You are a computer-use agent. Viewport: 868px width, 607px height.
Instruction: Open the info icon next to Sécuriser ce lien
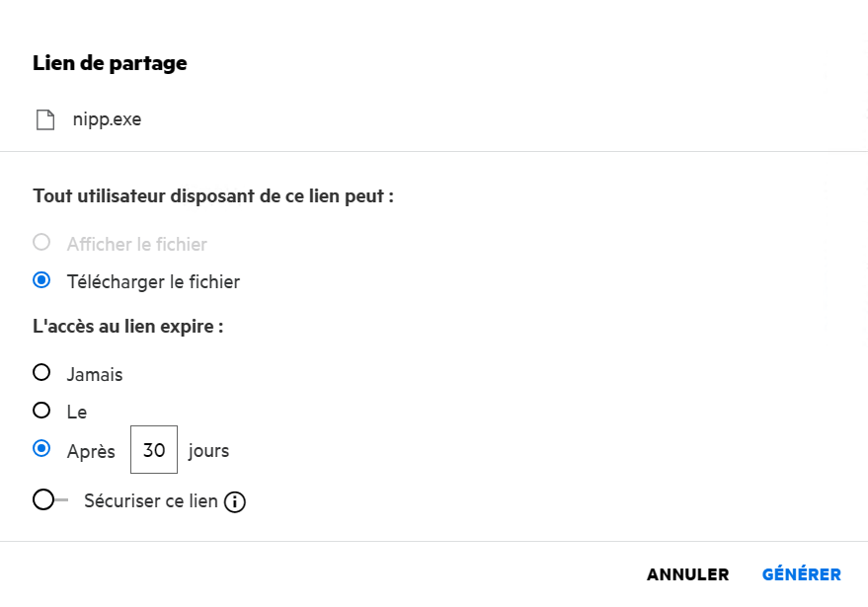(x=234, y=502)
